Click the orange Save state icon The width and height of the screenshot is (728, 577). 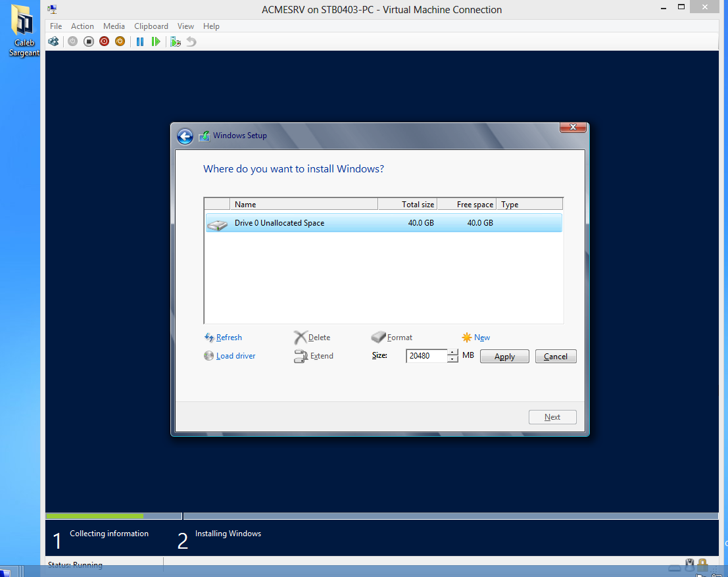(120, 41)
